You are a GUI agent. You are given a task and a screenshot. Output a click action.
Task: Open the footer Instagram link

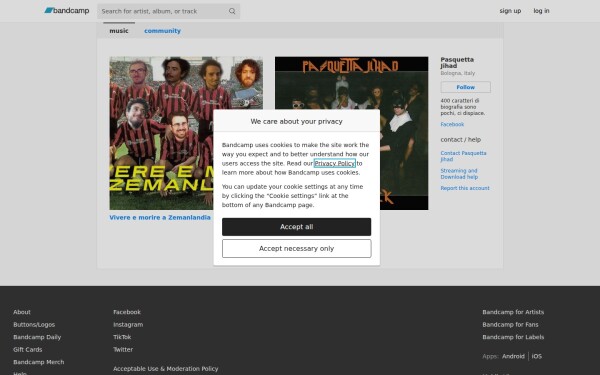click(128, 324)
